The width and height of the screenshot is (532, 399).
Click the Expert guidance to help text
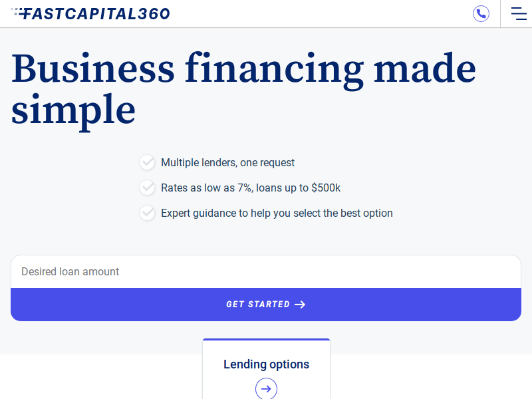277,213
